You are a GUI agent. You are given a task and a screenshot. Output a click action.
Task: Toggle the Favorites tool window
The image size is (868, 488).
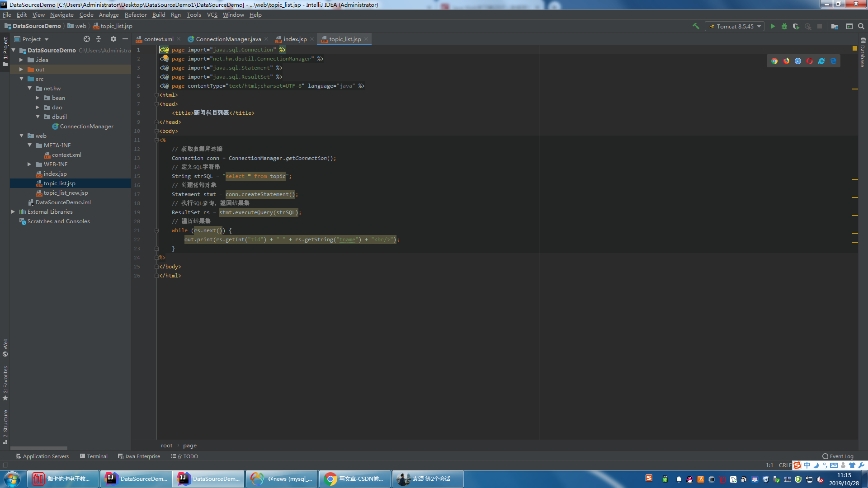click(x=5, y=383)
